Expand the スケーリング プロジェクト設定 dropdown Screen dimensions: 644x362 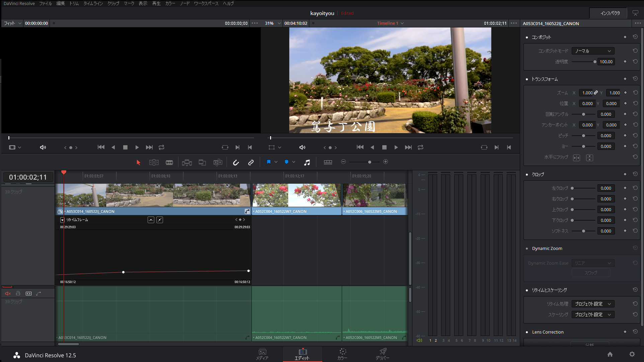[593, 314]
